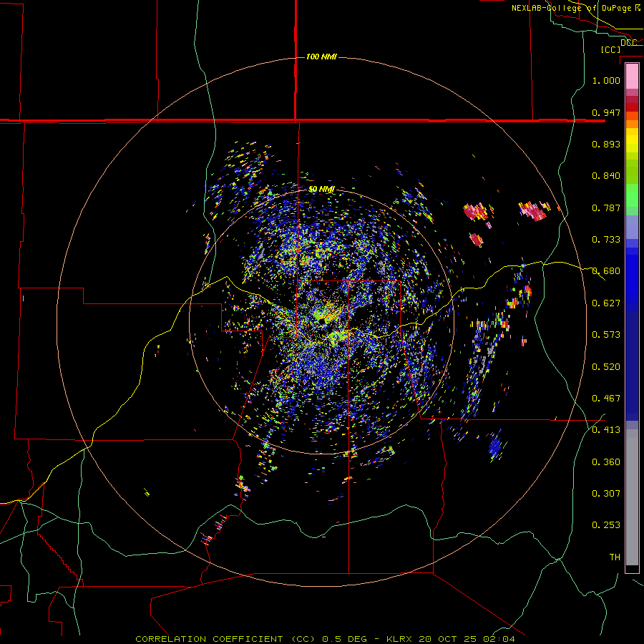Click the 0.947 color scale value
This screenshot has height=644, width=644.
tap(606, 112)
